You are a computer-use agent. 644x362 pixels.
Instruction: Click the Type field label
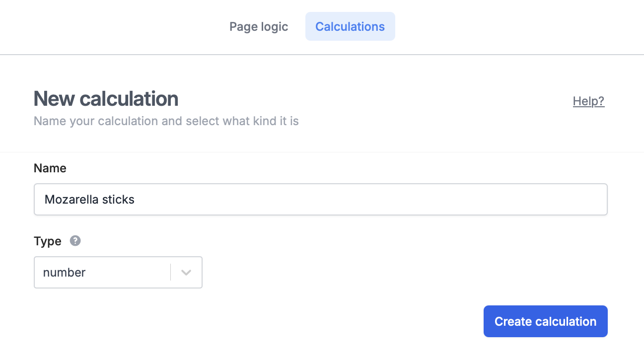48,241
